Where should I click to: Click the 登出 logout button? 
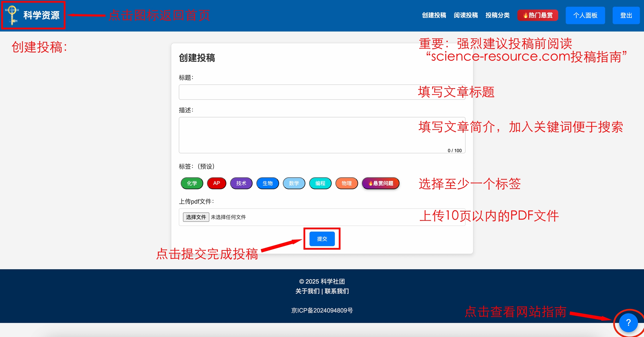pos(626,15)
